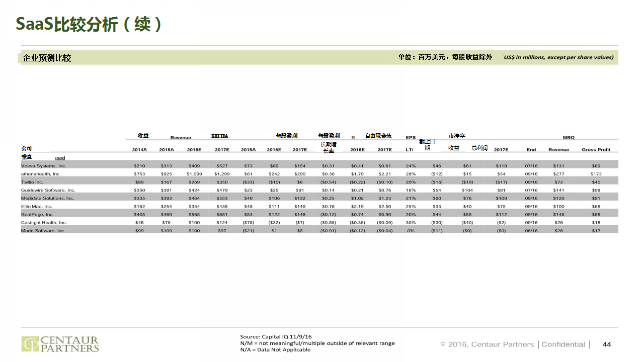Click the 企业预测比较 section header
The width and height of the screenshot is (644, 362).
pyautogui.click(x=47, y=58)
